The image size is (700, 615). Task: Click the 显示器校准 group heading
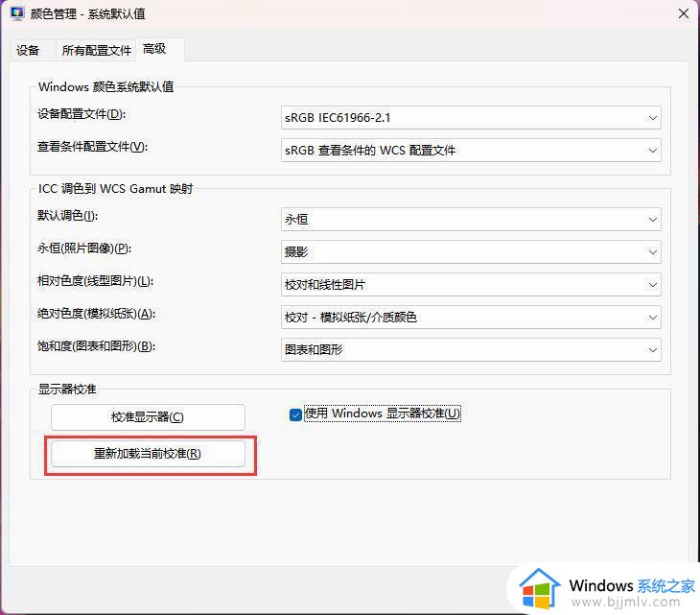67,389
